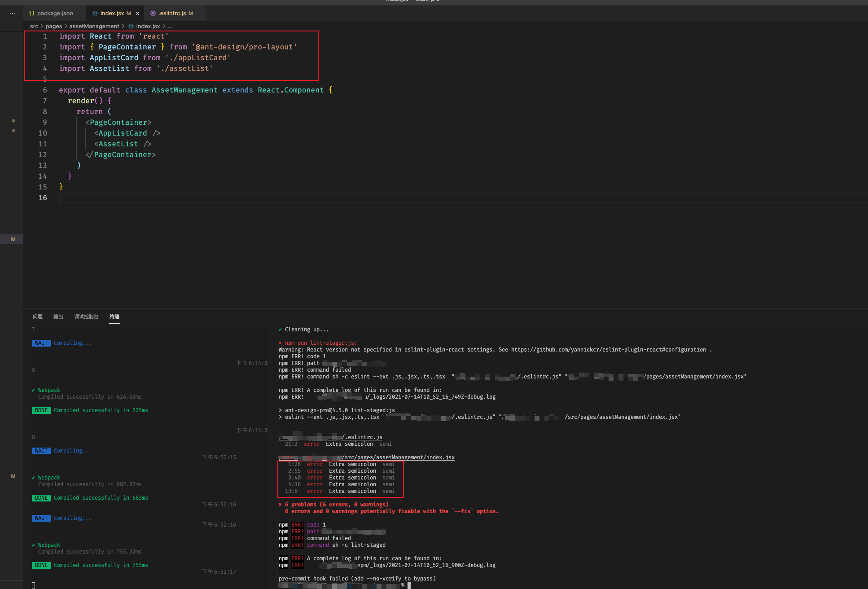Click the 'react' import string
This screenshot has width=868, height=589.
153,36
